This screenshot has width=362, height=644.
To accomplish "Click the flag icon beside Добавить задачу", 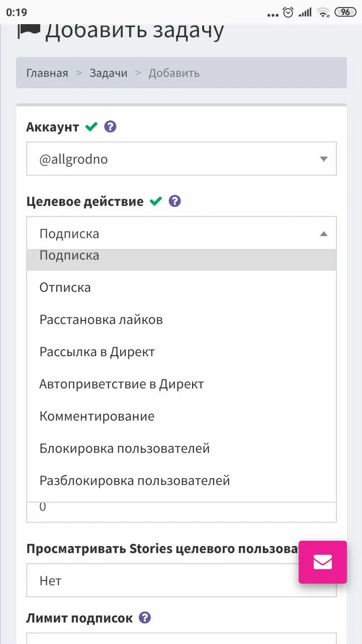I will click(29, 31).
